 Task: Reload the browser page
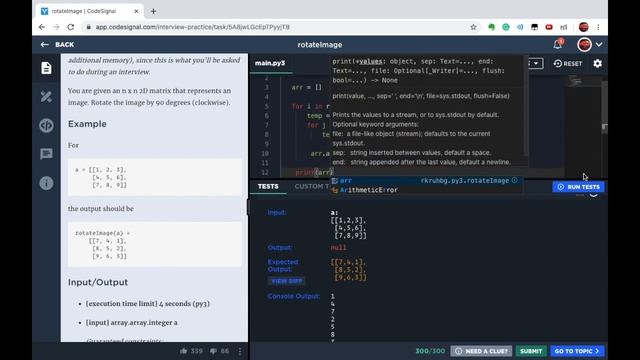[71, 27]
